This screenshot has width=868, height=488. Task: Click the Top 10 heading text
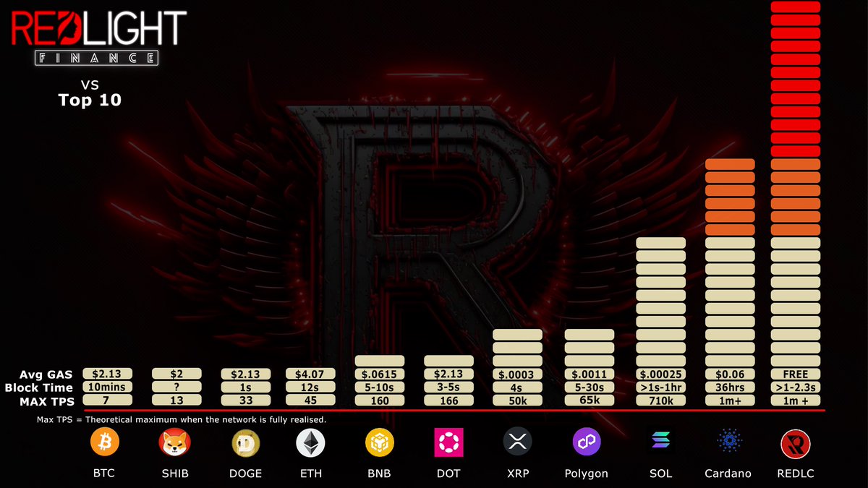(x=90, y=100)
